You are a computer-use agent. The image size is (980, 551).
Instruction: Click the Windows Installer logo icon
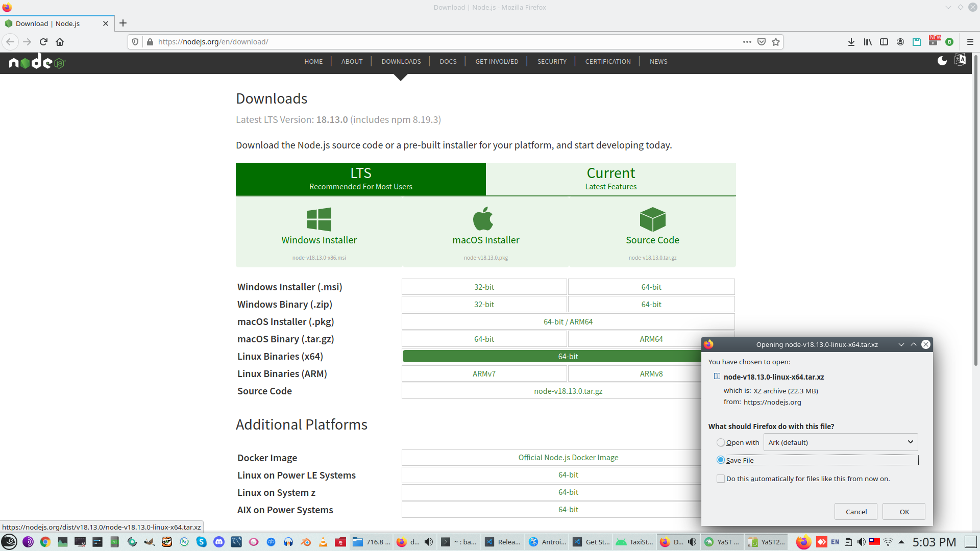pyautogui.click(x=319, y=219)
